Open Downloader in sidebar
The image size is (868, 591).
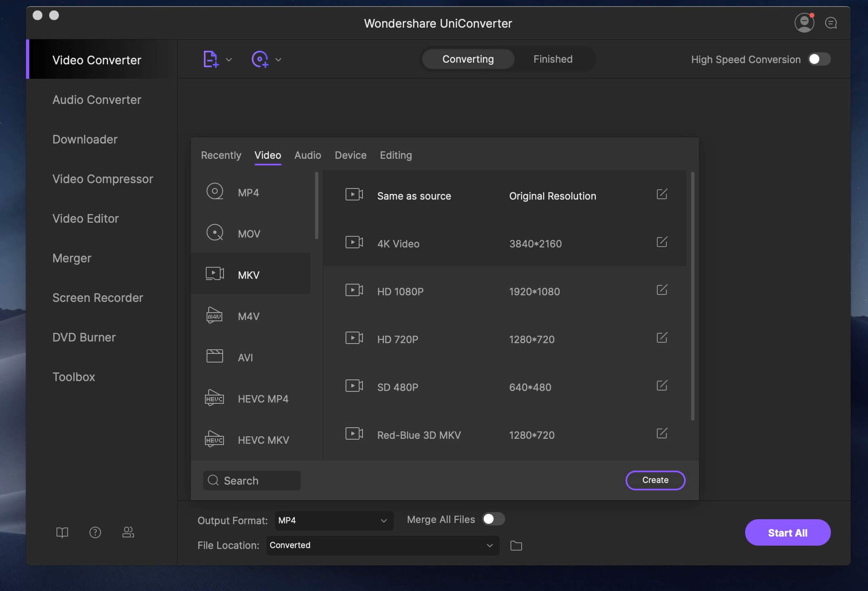[85, 139]
